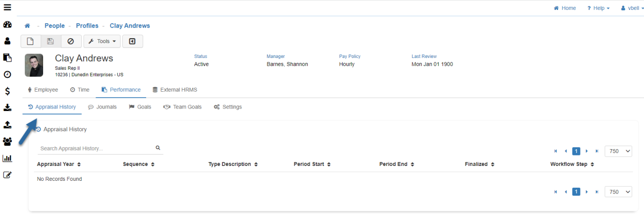Click the collapse panel toolbar button
Image resolution: width=644 pixels, height=214 pixels.
tap(132, 41)
